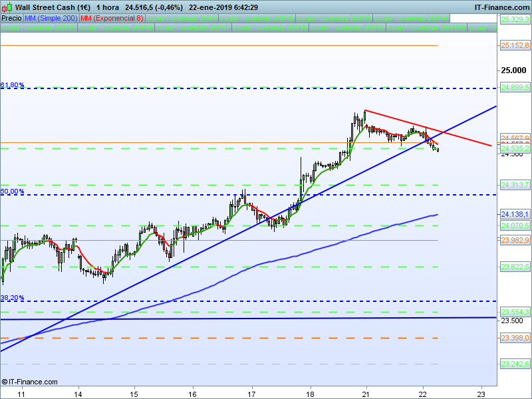Screen dimensions: 532x399
Task: Click IT-Finance.com in the title bar
Action: click(x=502, y=7)
